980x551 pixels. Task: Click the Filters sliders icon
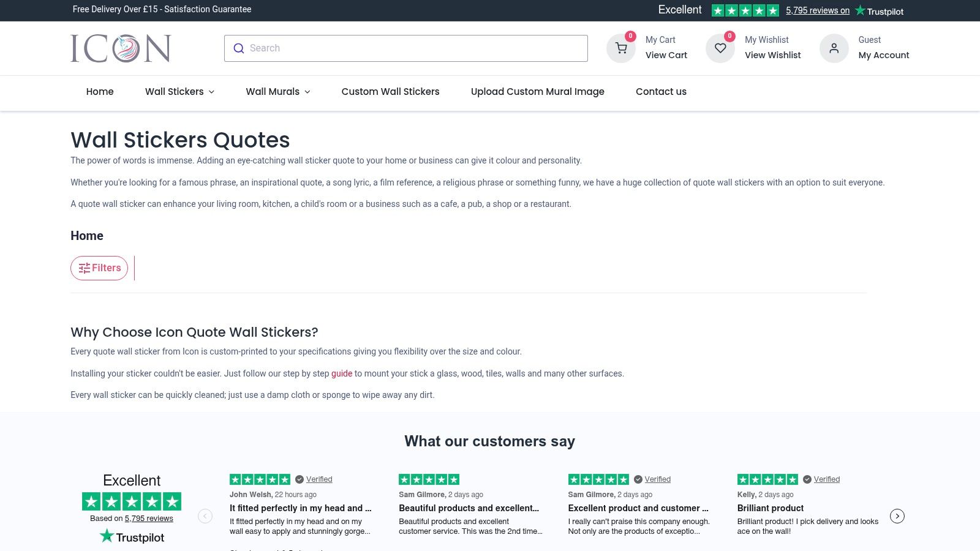point(85,268)
